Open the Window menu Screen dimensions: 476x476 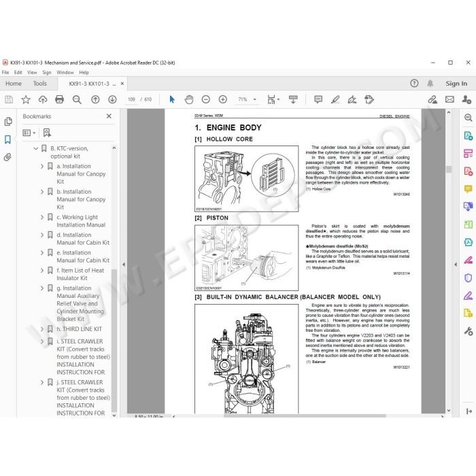point(65,72)
